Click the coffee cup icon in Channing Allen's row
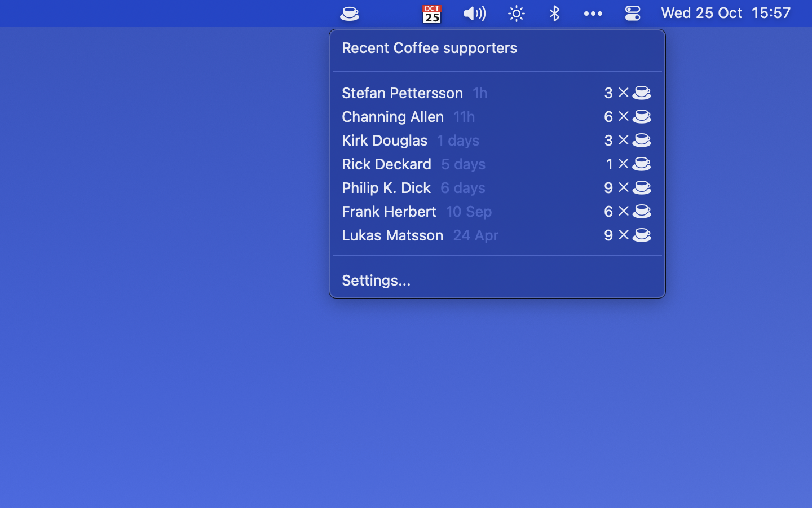Image resolution: width=812 pixels, height=508 pixels. point(642,116)
